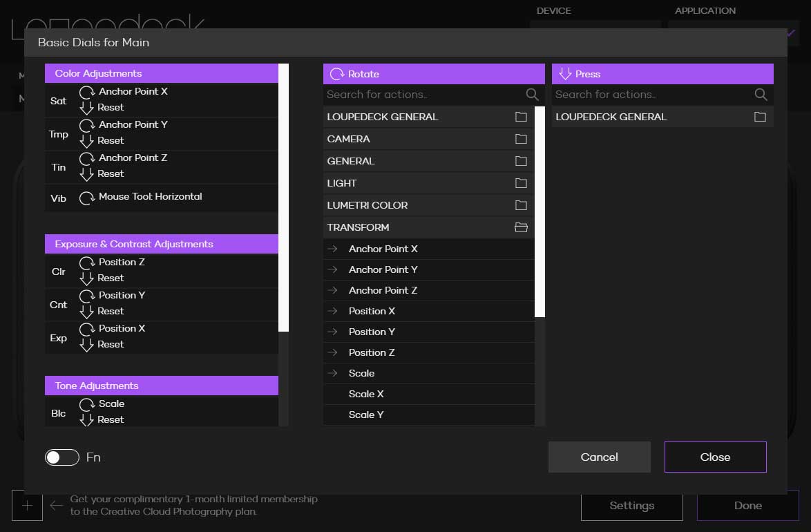Click the rotate icon beside Scale for Blc

(87, 404)
